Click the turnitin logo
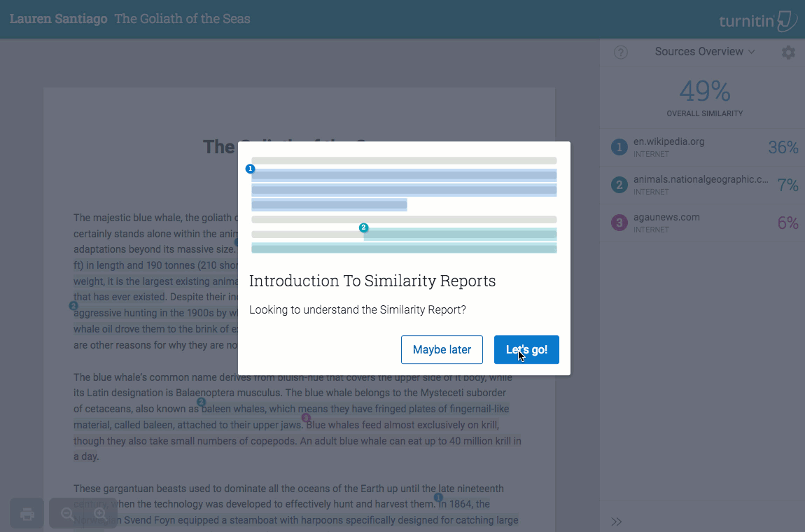 pyautogui.click(x=758, y=21)
